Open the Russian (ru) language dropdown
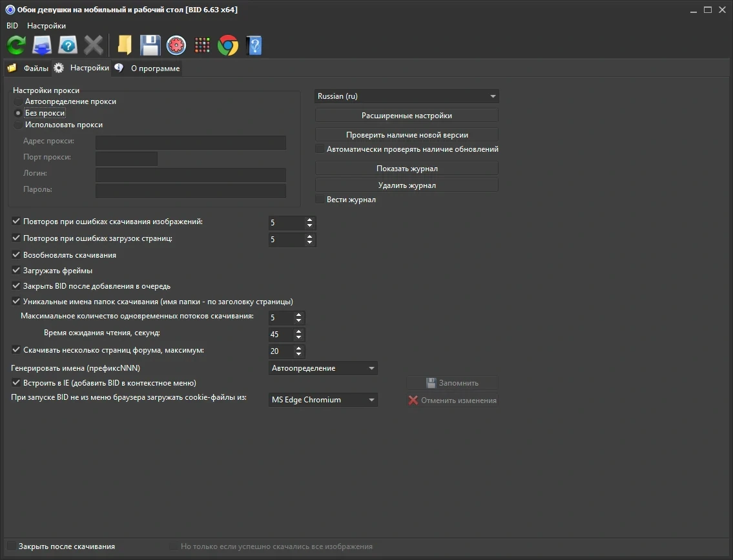The width and height of the screenshot is (733, 560). coord(407,96)
